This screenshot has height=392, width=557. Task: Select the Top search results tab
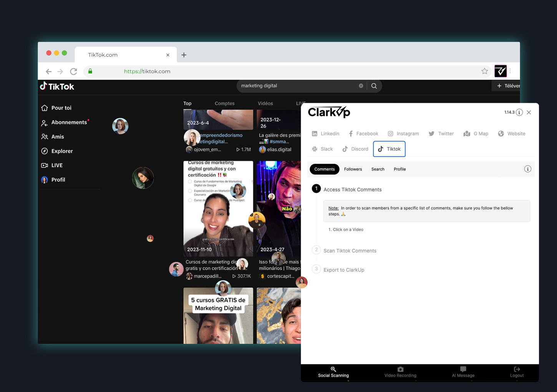tap(187, 103)
